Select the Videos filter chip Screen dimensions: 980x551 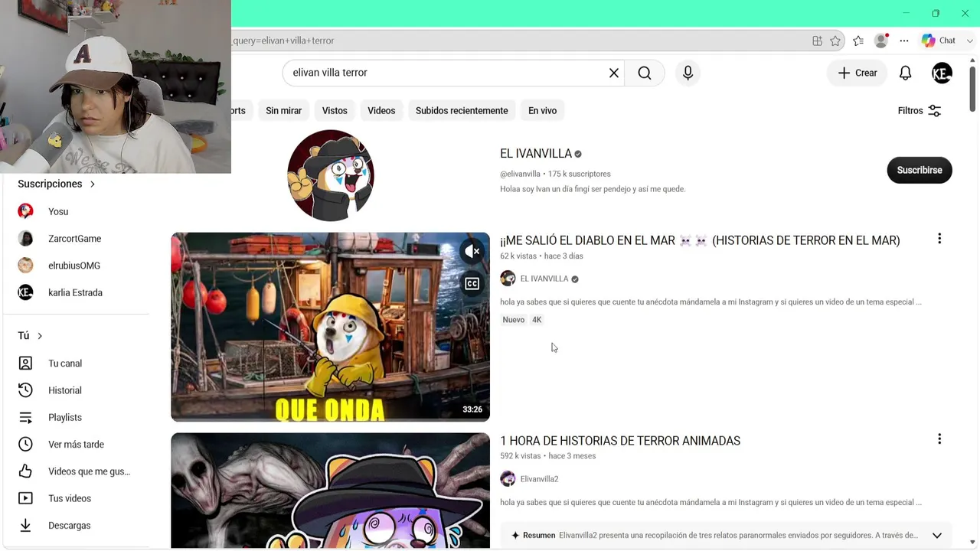[x=381, y=111]
